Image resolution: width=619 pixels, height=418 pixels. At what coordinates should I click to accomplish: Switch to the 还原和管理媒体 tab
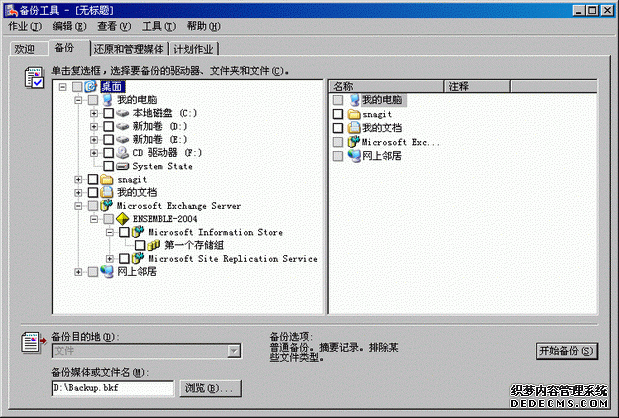coord(128,49)
